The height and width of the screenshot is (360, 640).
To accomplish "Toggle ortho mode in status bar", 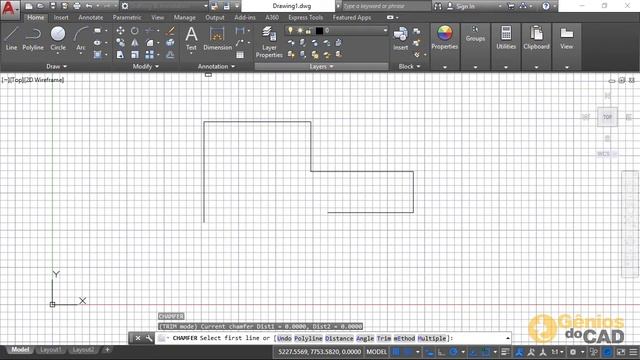I will 441,352.
